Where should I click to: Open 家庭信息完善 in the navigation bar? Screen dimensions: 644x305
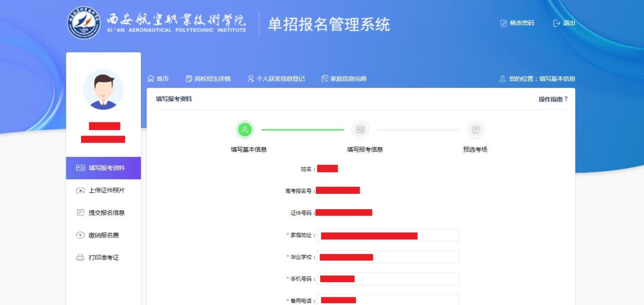click(x=344, y=79)
